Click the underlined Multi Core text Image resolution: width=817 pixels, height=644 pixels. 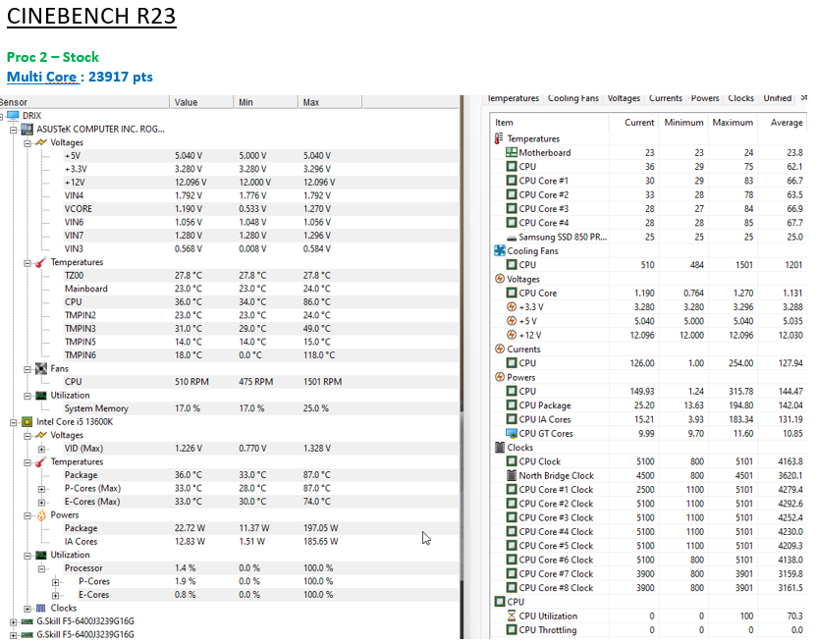coord(41,78)
